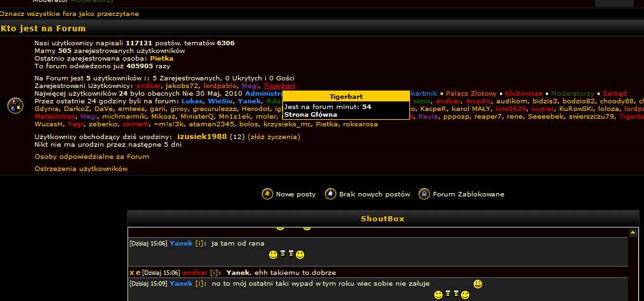This screenshot has height=301, width=644.
Task: Click the ShoutBox scroll-up arrow
Action: coord(633,232)
